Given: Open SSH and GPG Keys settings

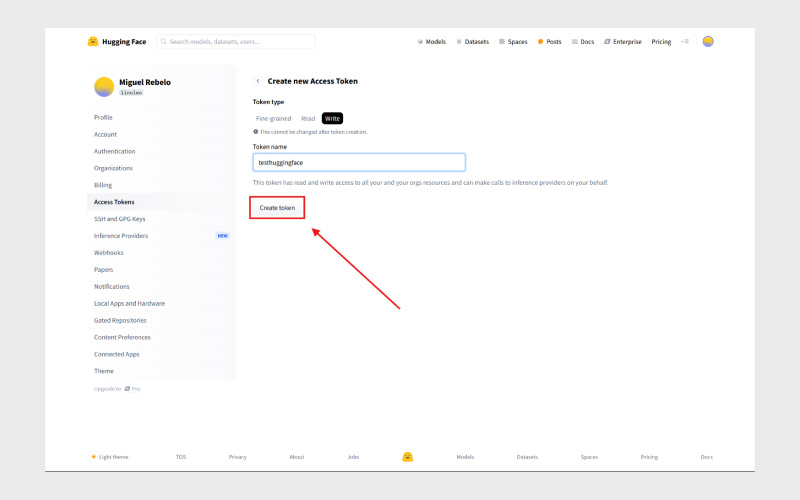Looking at the screenshot, I should 119,219.
